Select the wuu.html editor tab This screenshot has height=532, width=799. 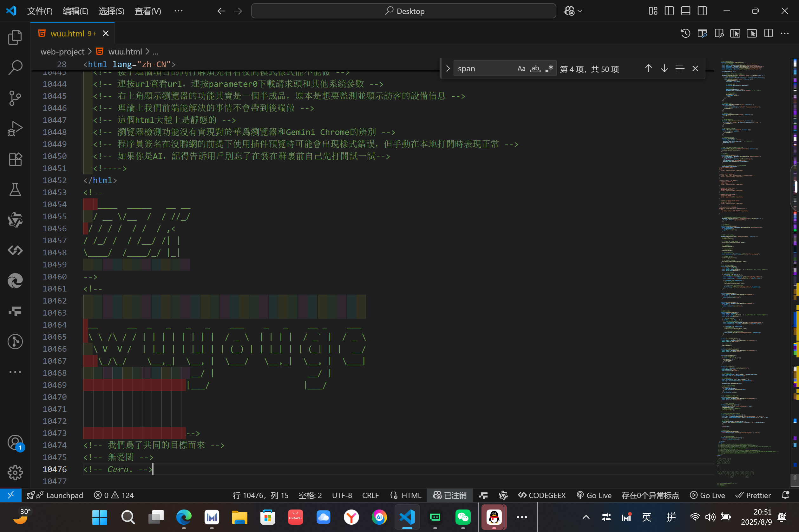(x=67, y=34)
